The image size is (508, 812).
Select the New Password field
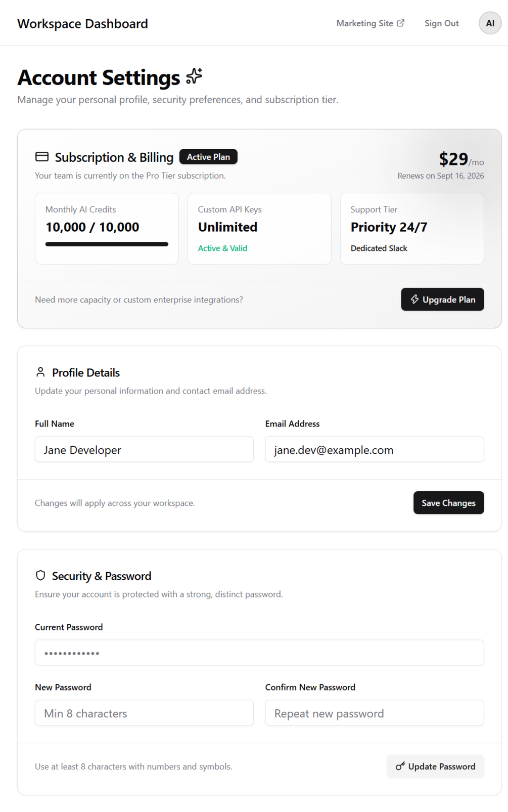(x=144, y=713)
